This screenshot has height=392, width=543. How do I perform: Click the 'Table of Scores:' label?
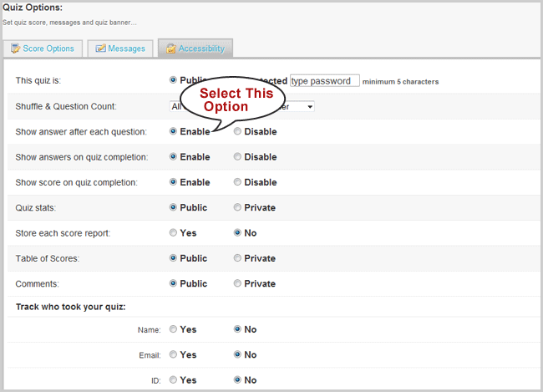(48, 258)
